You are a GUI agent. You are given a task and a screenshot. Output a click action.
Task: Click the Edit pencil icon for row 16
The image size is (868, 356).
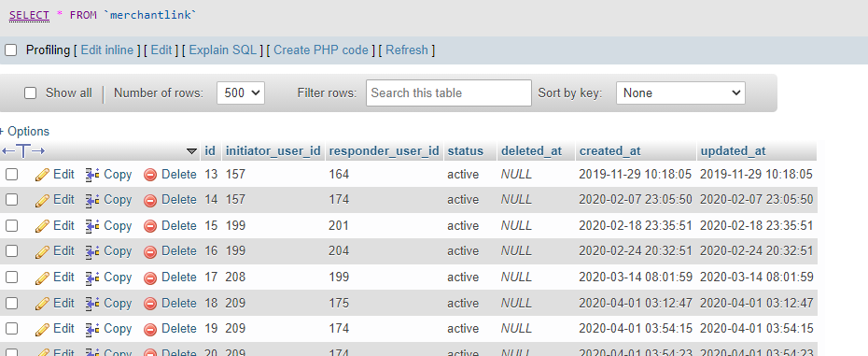(42, 251)
